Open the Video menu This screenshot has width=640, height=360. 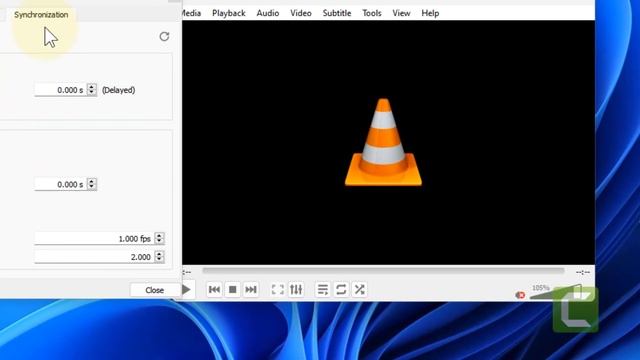tap(301, 13)
